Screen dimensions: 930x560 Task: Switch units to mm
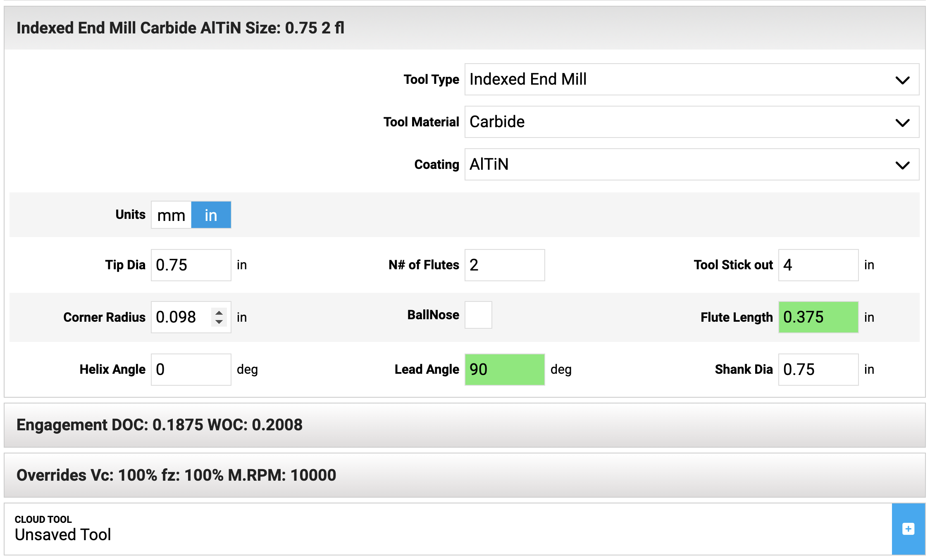pos(171,215)
